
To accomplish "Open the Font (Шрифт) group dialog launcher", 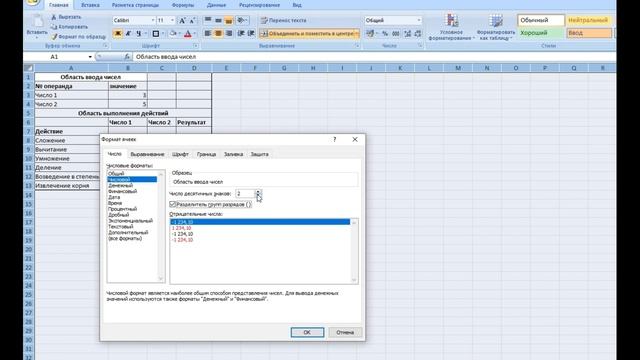I will [x=196, y=46].
